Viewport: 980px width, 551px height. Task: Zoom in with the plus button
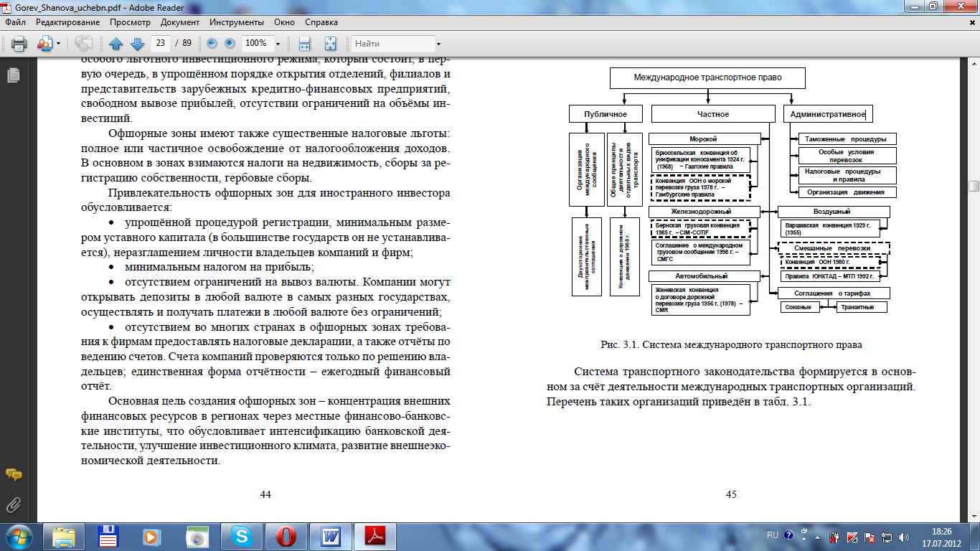pos(230,43)
